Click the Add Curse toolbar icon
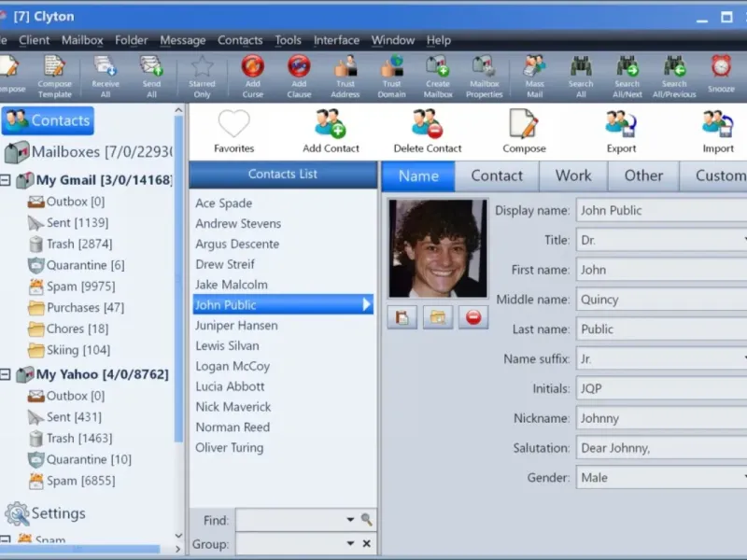747x560 pixels. [252, 67]
